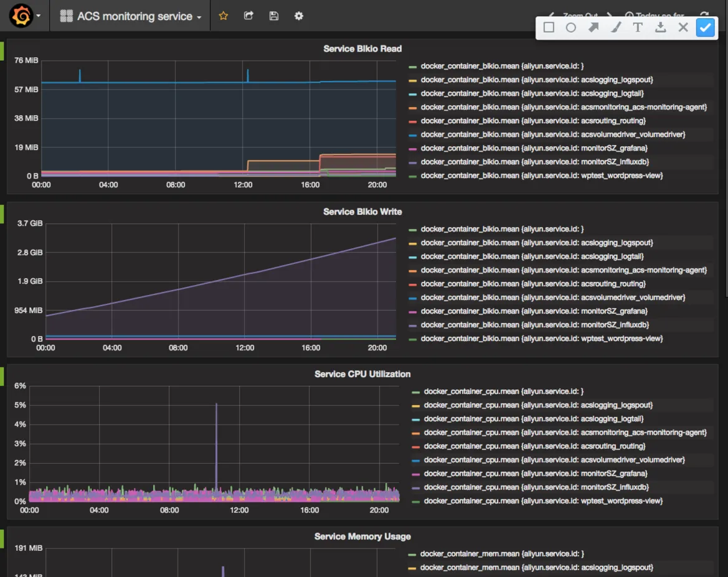
Task: Open the Service CPU Utilization panel title menu
Action: [362, 374]
